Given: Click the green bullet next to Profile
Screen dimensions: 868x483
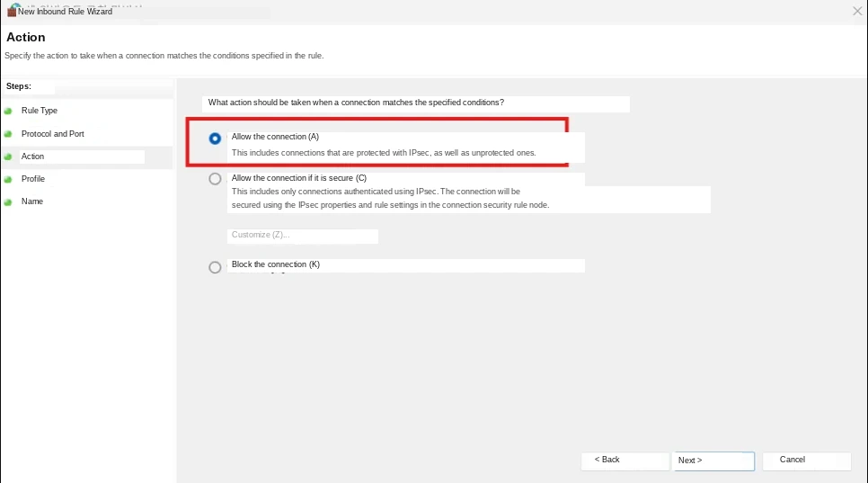Looking at the screenshot, I should click(x=8, y=180).
